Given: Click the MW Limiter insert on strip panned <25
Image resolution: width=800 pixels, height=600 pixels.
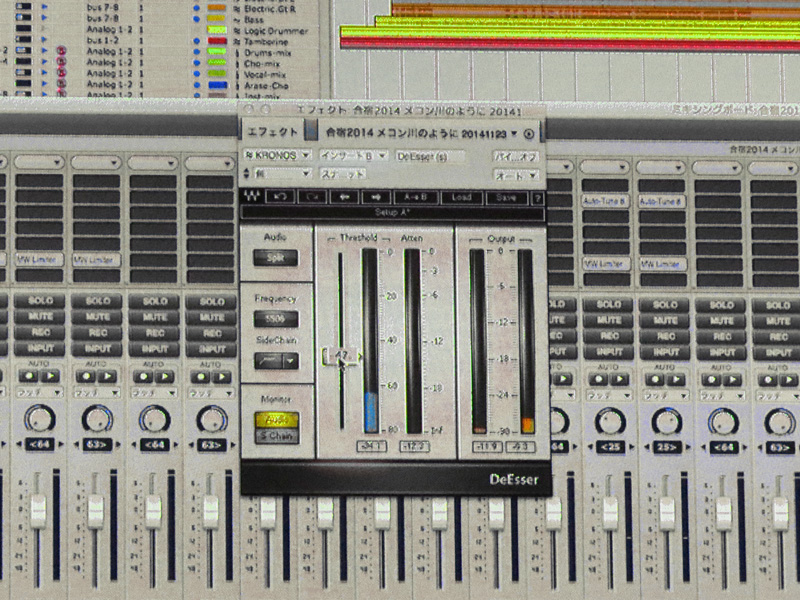Looking at the screenshot, I should coord(605,264).
